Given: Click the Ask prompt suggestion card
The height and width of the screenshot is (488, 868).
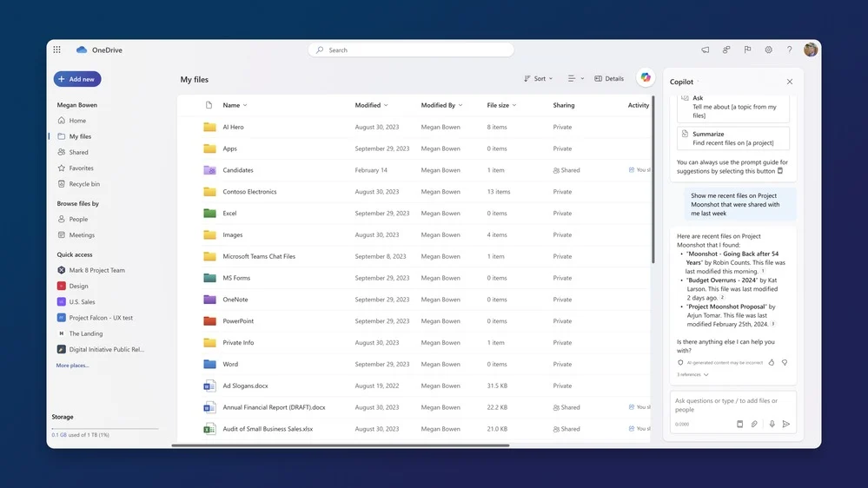Looking at the screenshot, I should click(x=733, y=108).
